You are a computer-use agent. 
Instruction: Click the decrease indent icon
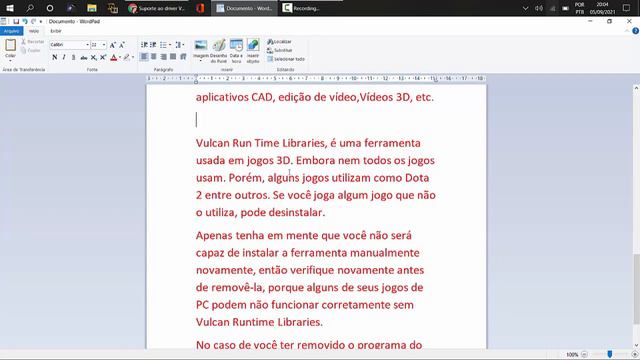144,44
